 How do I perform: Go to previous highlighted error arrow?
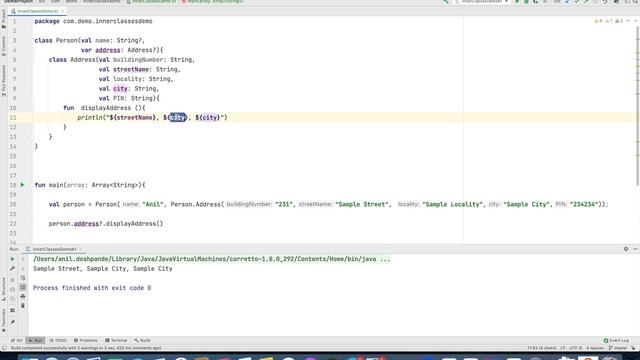click(x=629, y=21)
